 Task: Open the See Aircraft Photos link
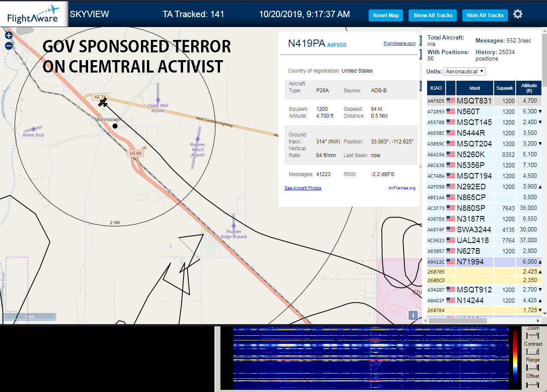(303, 188)
